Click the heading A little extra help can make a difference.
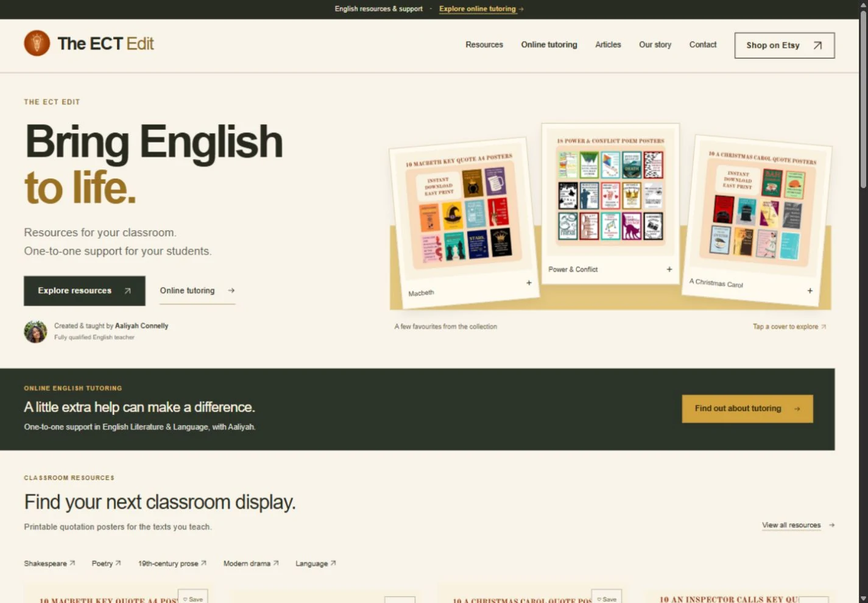The width and height of the screenshot is (868, 603). pos(139,407)
